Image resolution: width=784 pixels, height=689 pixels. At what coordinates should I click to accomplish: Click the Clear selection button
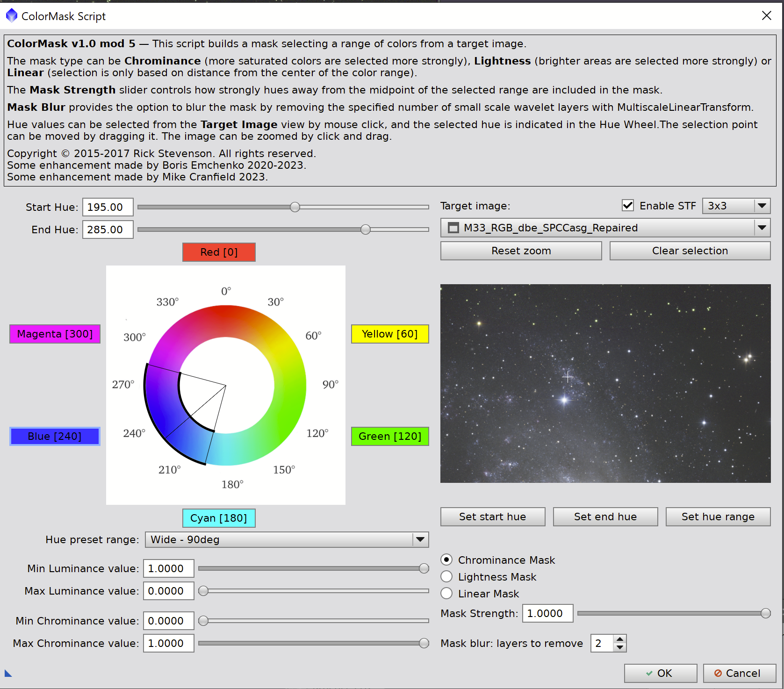(x=690, y=251)
